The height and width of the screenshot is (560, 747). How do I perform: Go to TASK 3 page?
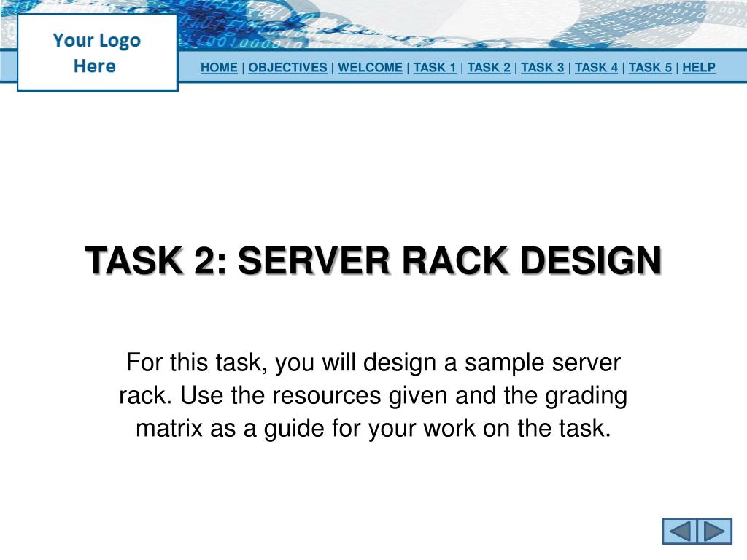click(x=542, y=68)
